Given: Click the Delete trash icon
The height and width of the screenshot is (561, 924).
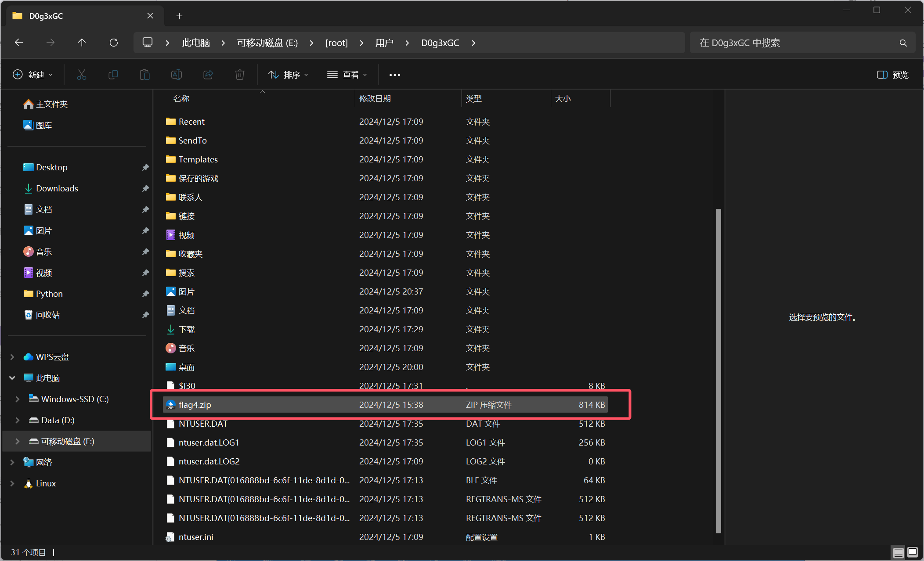Looking at the screenshot, I should (x=240, y=75).
